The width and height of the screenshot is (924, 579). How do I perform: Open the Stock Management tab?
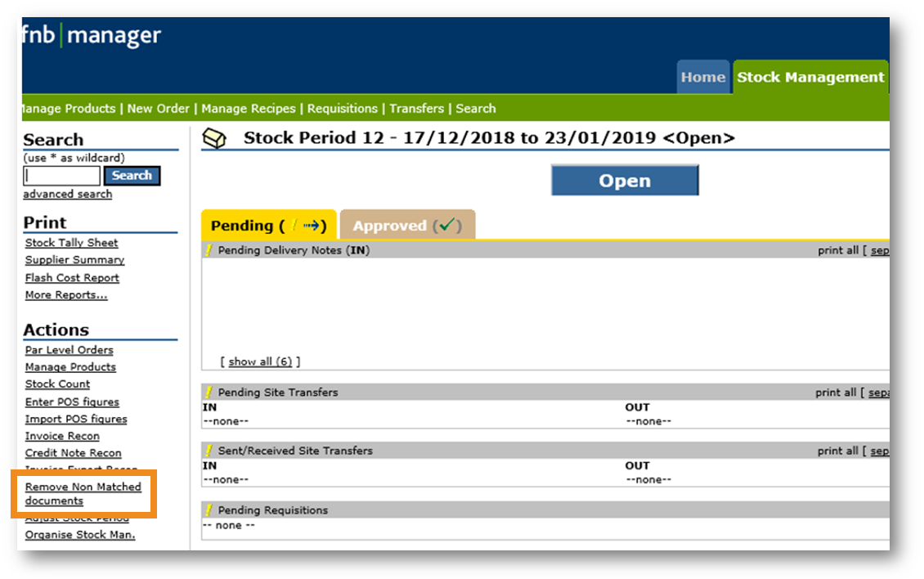point(810,78)
